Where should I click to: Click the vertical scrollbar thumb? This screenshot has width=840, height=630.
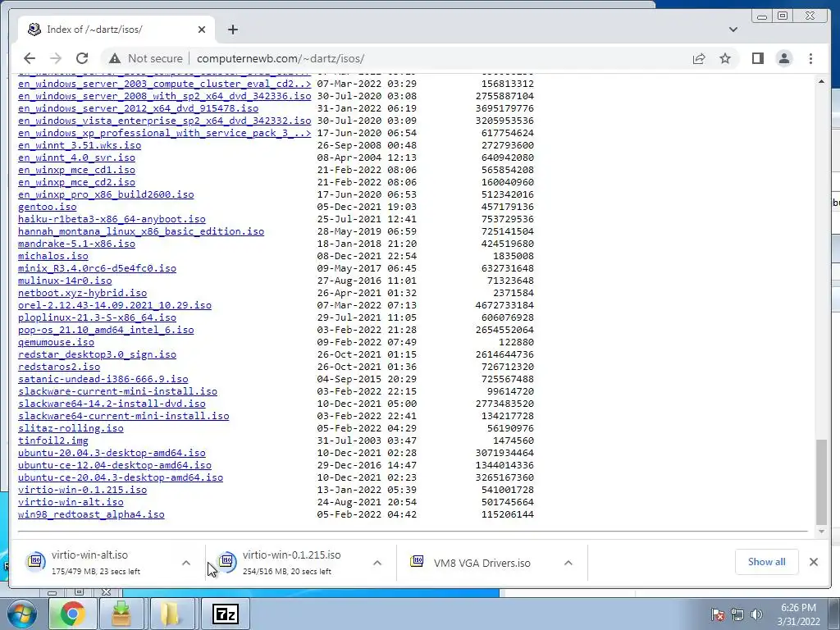(x=821, y=482)
